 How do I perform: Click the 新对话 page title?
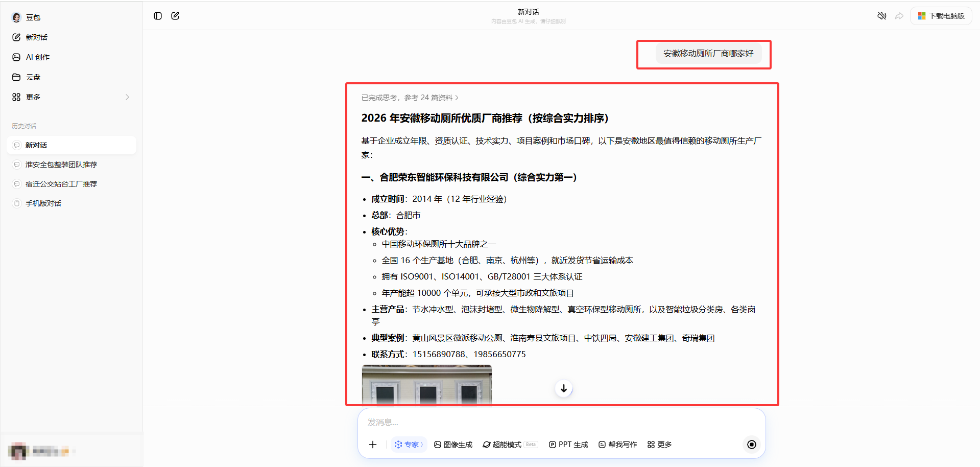coord(528,12)
